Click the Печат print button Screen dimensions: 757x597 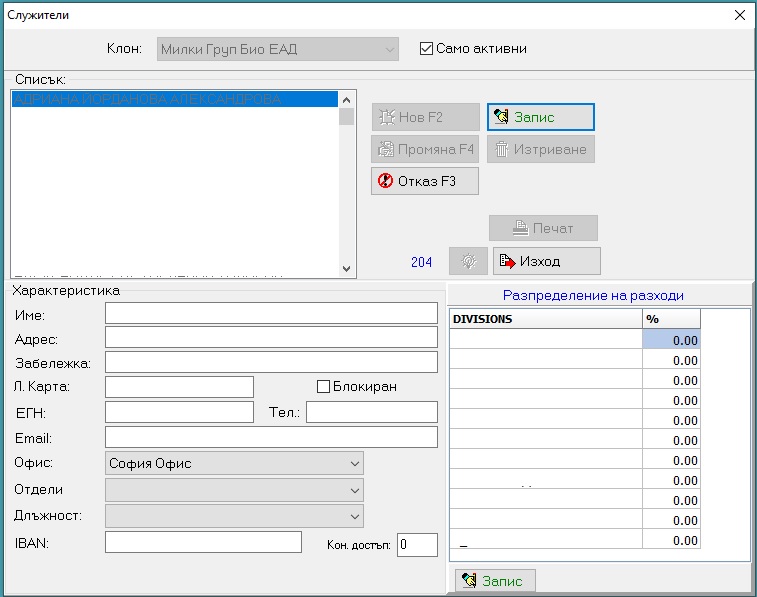(543, 228)
